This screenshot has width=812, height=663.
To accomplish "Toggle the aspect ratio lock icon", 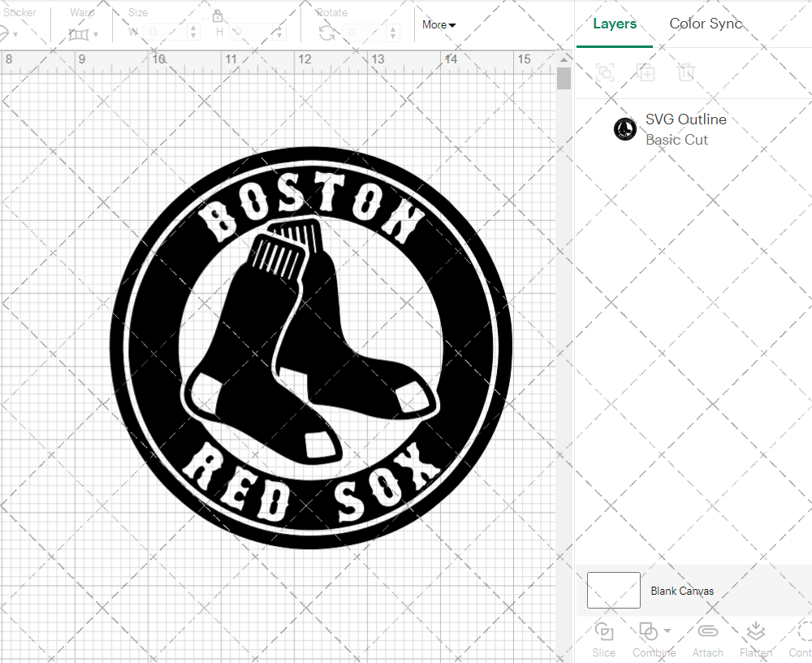I will [218, 16].
